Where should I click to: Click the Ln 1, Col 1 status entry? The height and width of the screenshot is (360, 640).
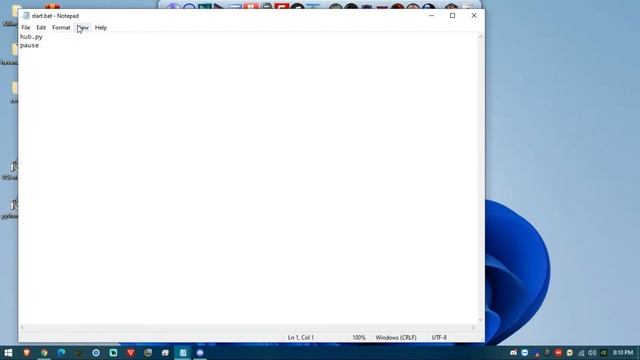point(301,338)
